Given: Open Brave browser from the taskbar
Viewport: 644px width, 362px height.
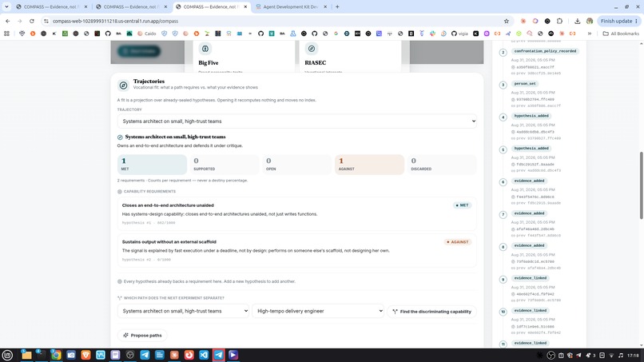Looking at the screenshot, I should 85,355.
